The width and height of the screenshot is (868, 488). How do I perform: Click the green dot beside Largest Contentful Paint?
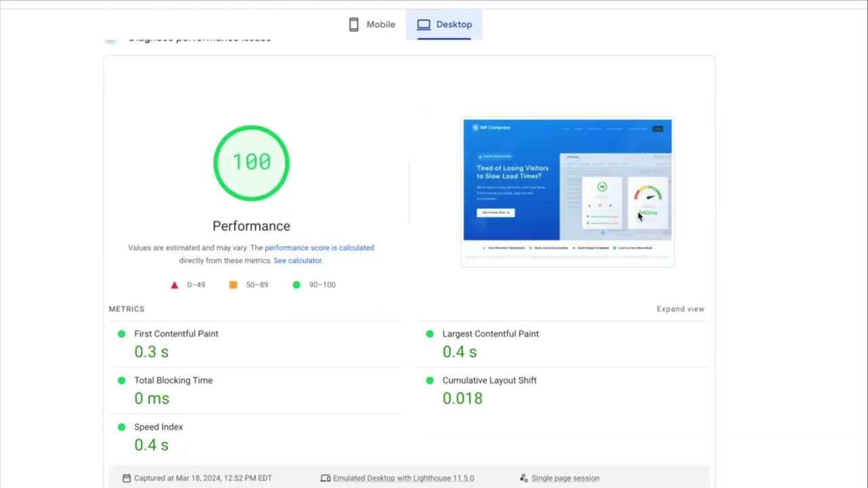pyautogui.click(x=429, y=333)
